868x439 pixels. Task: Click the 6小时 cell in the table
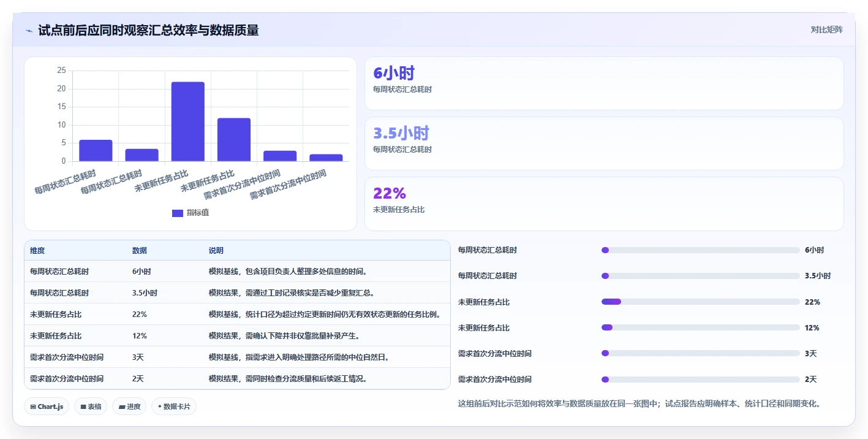[142, 271]
